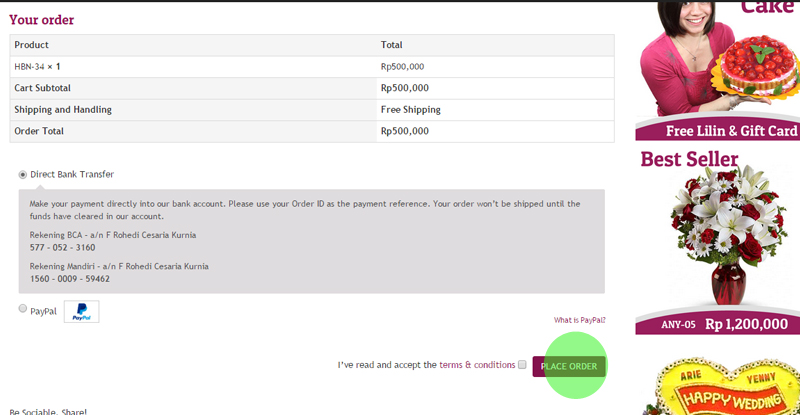Screen dimensions: 800x415
Task: Tick the terms & conditions checkbox
Action: click(x=522, y=365)
